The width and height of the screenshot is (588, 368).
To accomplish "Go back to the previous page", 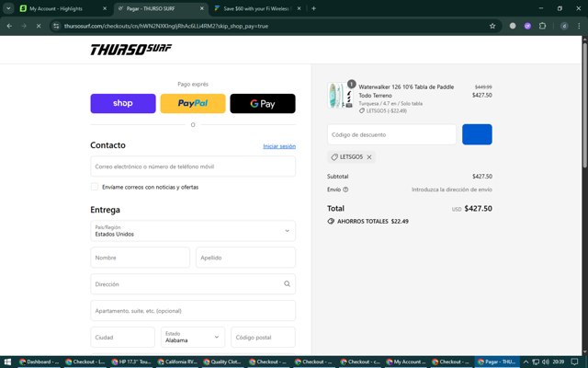I will point(9,26).
